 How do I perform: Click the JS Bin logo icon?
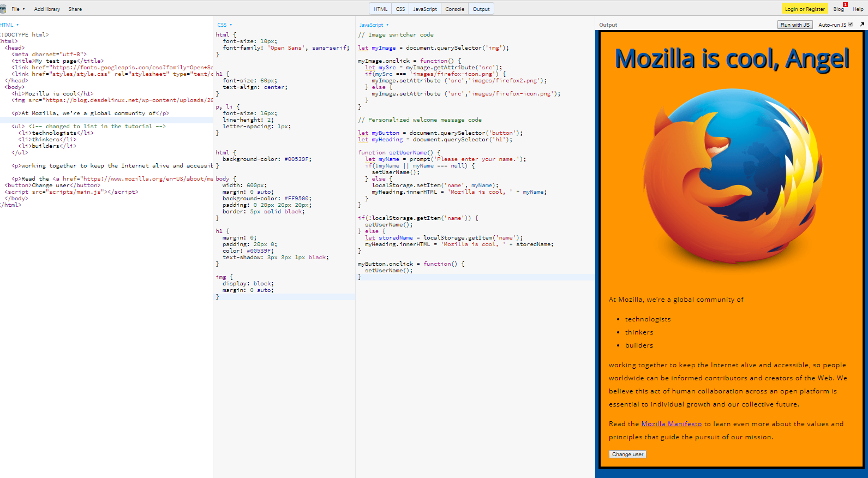(x=3, y=9)
